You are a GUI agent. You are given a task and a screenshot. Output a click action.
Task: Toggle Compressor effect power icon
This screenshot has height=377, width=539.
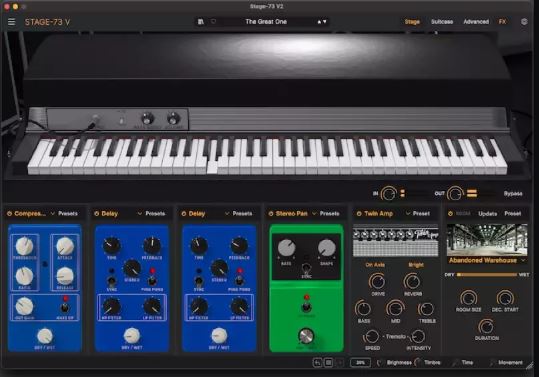tap(9, 214)
